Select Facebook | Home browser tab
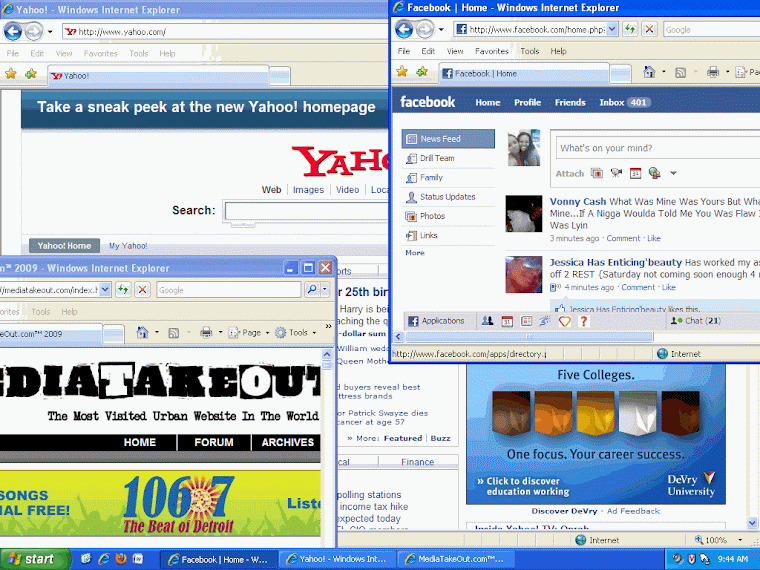This screenshot has width=760, height=570. pyautogui.click(x=523, y=74)
